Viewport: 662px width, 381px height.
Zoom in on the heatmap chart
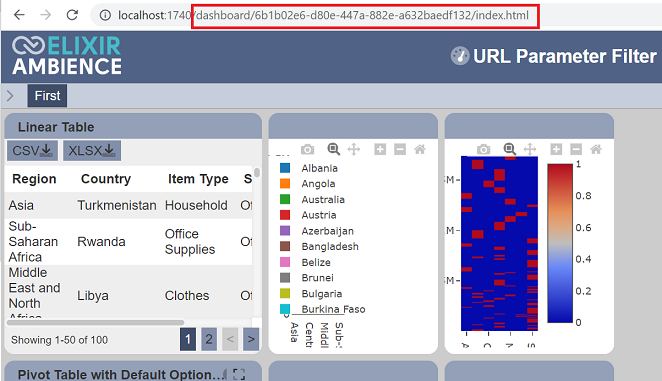point(556,149)
